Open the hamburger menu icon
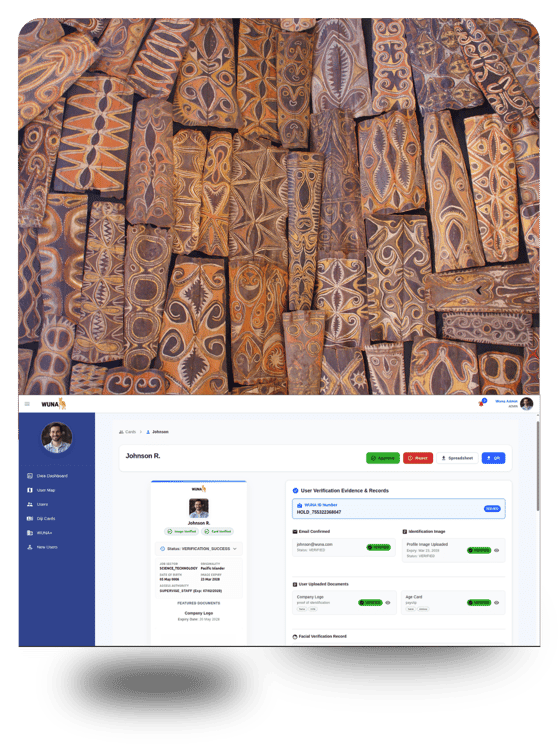Image resolution: width=558 pixels, height=744 pixels. click(27, 404)
